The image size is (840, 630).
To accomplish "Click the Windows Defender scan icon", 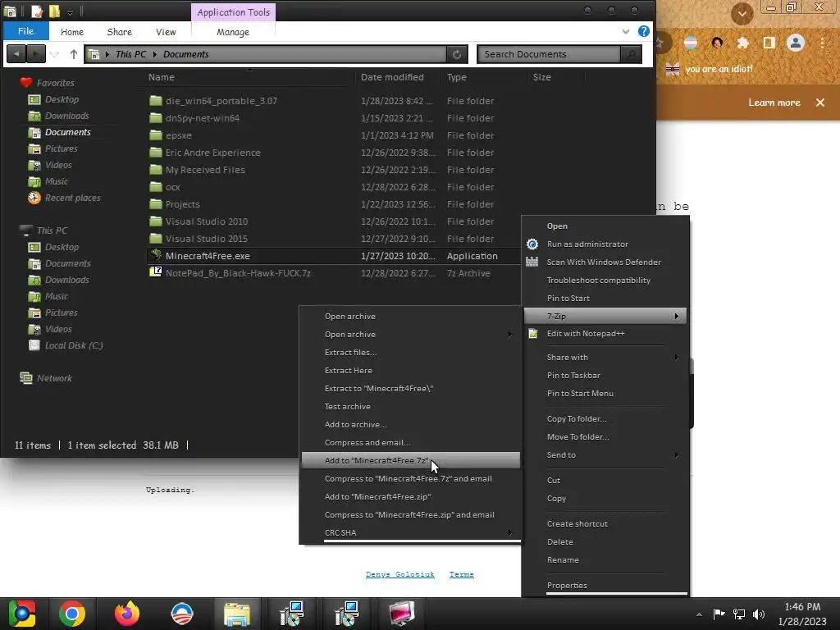I will point(532,262).
